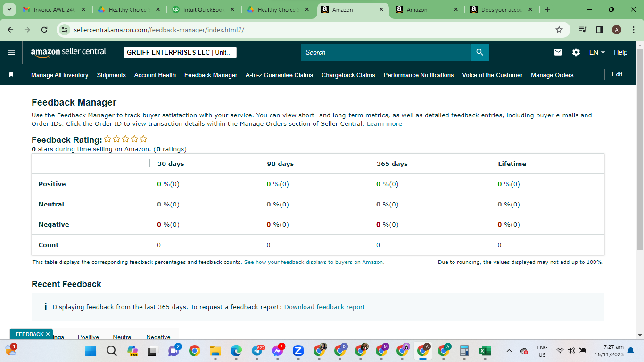Viewport: 644px width, 362px height.
Task: Go to Account Health
Action: pos(155,75)
